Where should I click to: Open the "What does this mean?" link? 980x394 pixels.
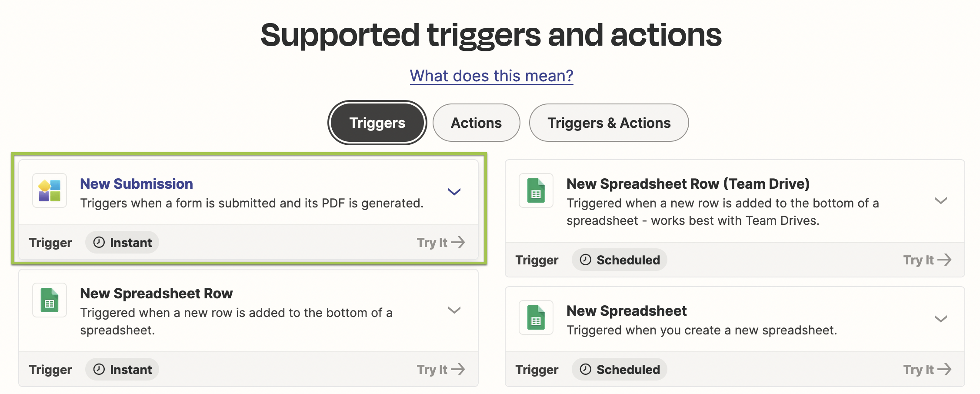491,76
